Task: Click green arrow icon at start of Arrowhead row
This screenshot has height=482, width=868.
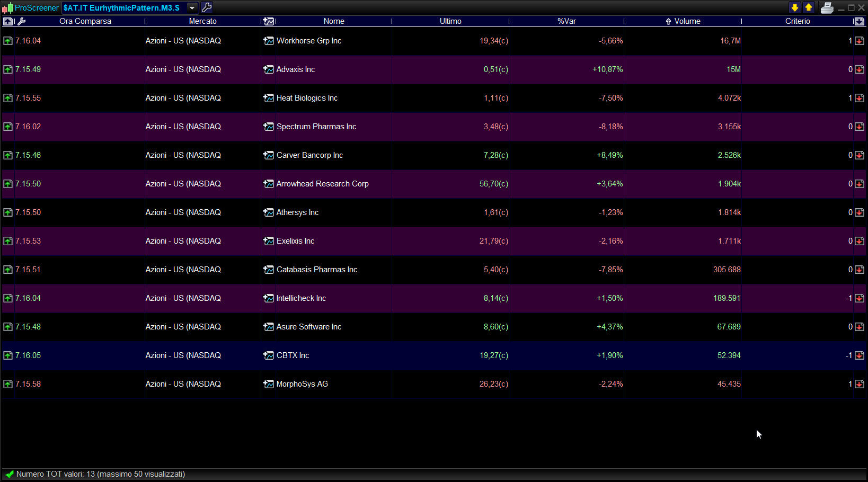Action: (x=8, y=184)
